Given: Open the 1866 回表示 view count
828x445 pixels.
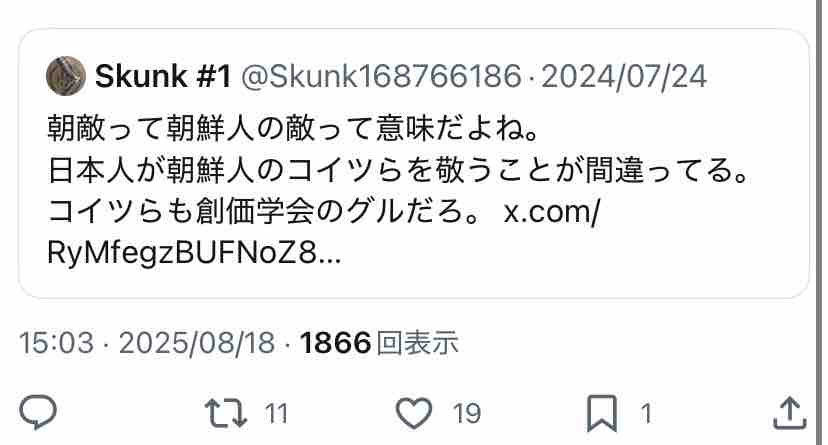Looking at the screenshot, I should pos(379,343).
